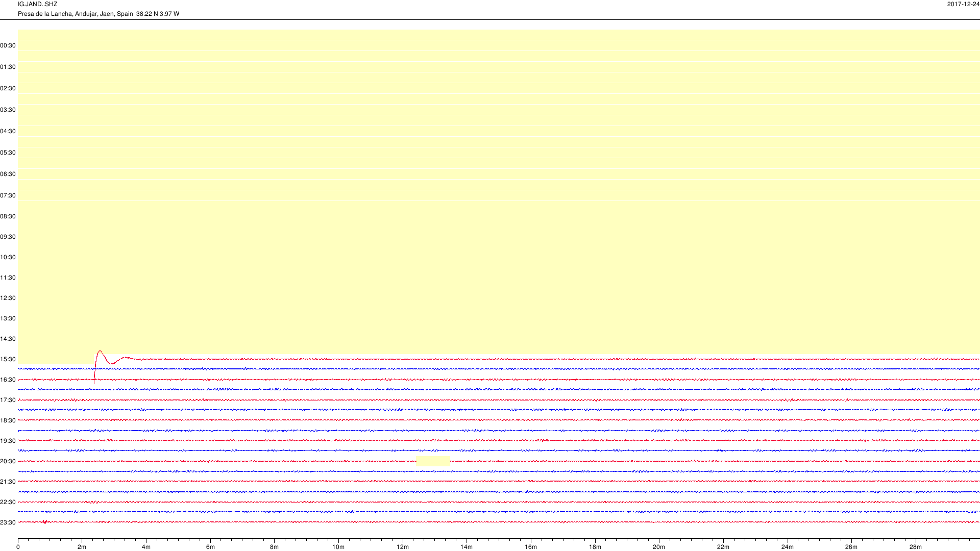The width and height of the screenshot is (980, 551).
Task: Click the 10:30 time label
Action: point(8,257)
